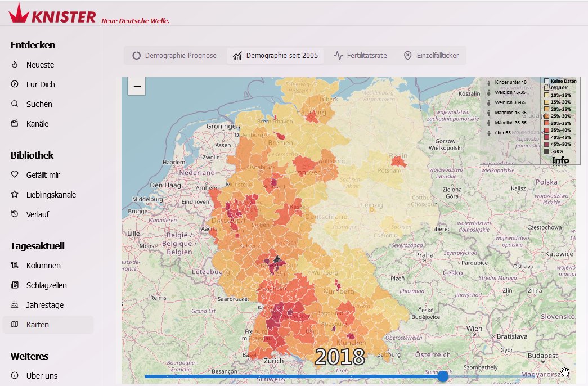Viewport: 588px width, 386px height.
Task: Open Neueste via its flame icon
Action: [15, 65]
